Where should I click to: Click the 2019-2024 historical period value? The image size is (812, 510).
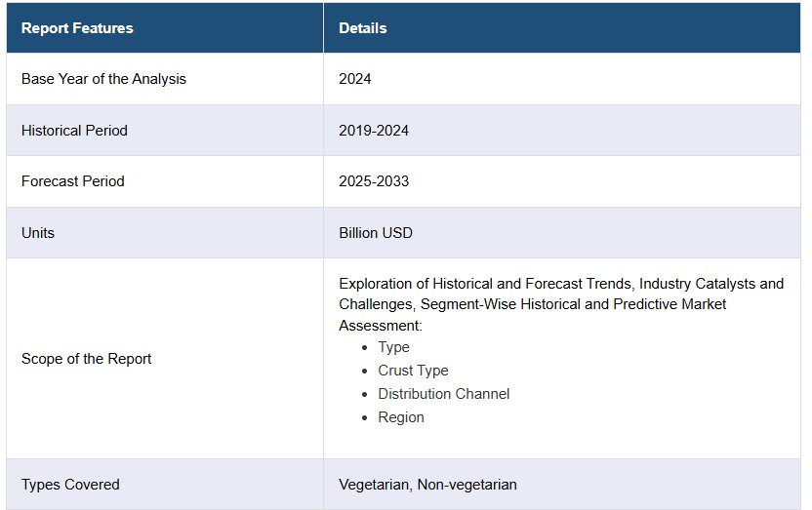pyautogui.click(x=374, y=131)
